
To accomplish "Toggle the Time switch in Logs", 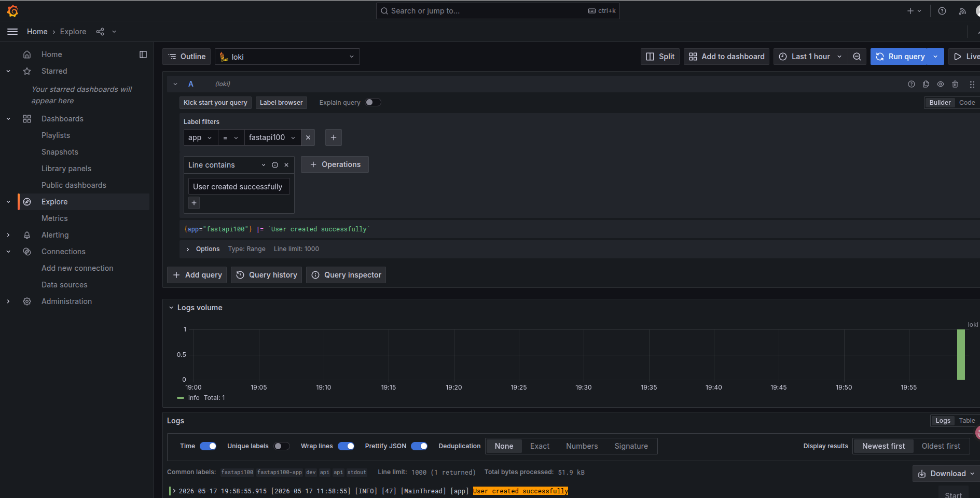I will tap(208, 446).
